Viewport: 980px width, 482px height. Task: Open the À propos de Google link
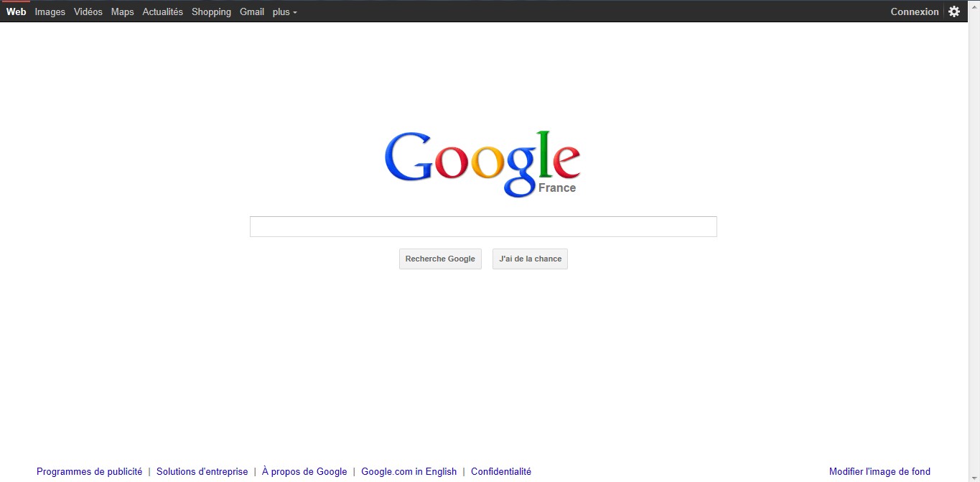pyautogui.click(x=304, y=472)
